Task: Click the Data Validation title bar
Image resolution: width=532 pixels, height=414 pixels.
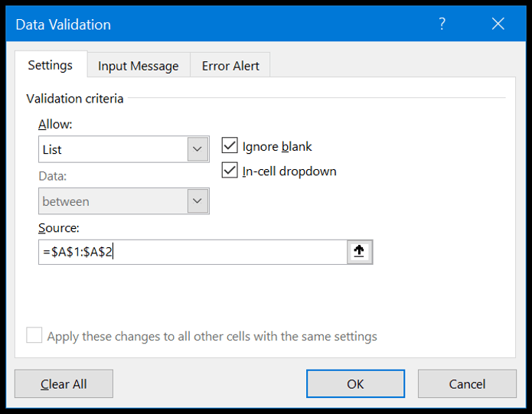Action: click(220, 24)
